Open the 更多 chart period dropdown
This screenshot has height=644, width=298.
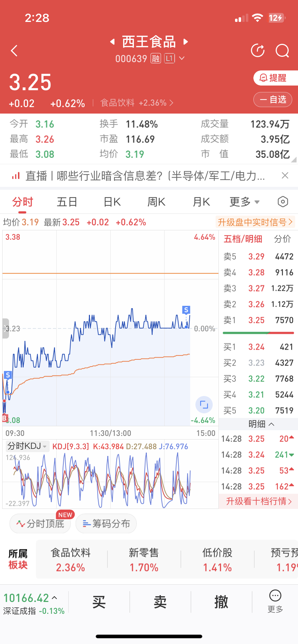click(x=244, y=202)
